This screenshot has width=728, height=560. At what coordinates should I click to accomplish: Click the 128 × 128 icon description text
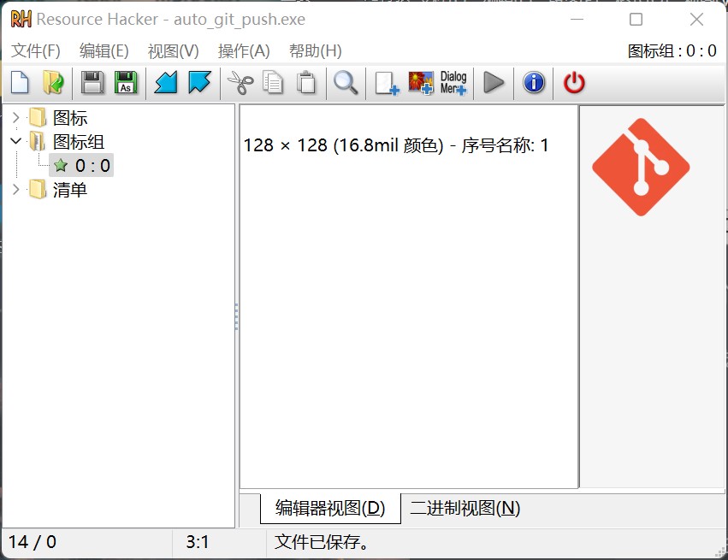pyautogui.click(x=395, y=145)
